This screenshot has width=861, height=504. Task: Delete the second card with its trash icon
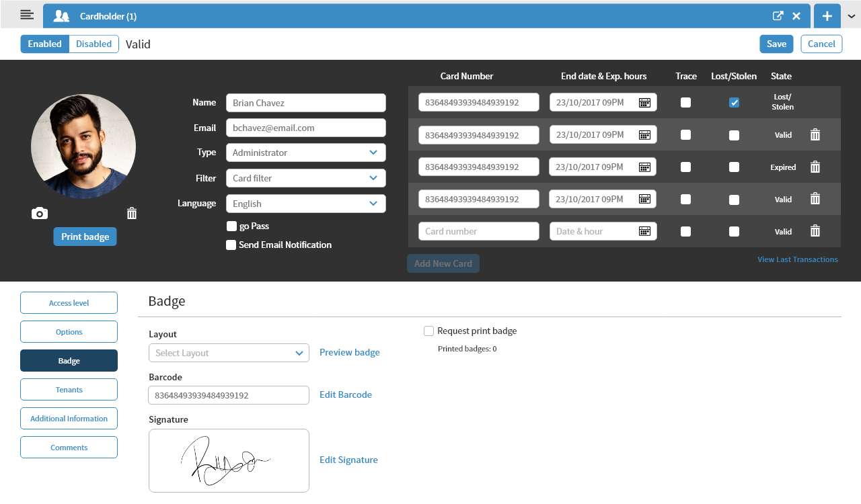(815, 134)
